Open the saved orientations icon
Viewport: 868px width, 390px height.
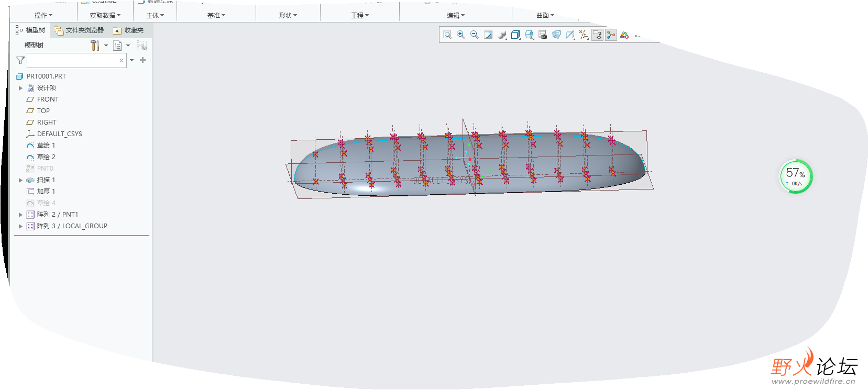529,35
